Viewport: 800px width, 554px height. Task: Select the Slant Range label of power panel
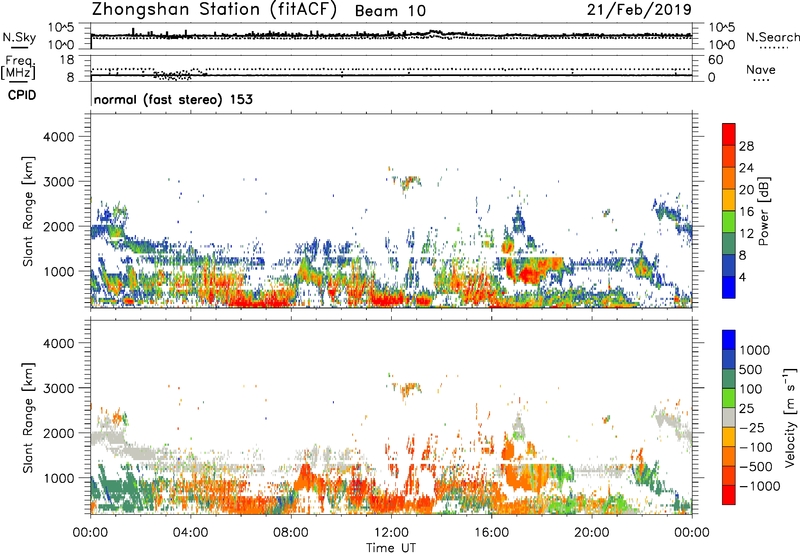(28, 211)
